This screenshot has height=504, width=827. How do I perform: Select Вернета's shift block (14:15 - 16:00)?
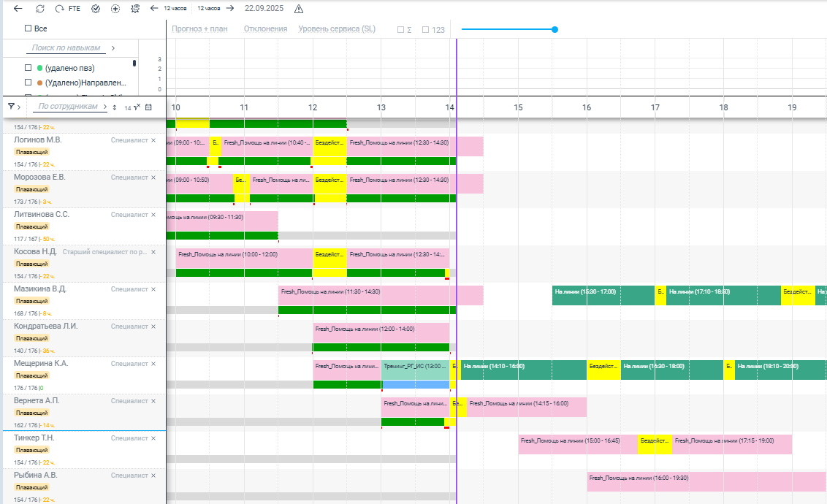coord(526,407)
